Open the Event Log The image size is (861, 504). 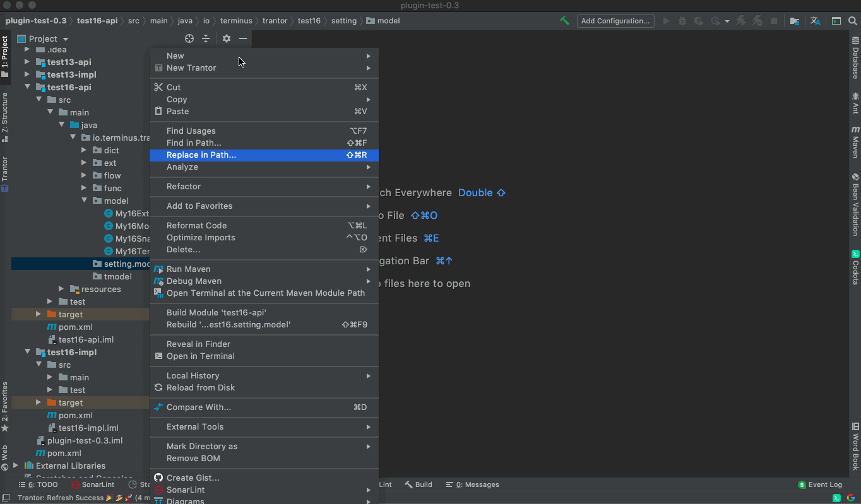tap(820, 484)
